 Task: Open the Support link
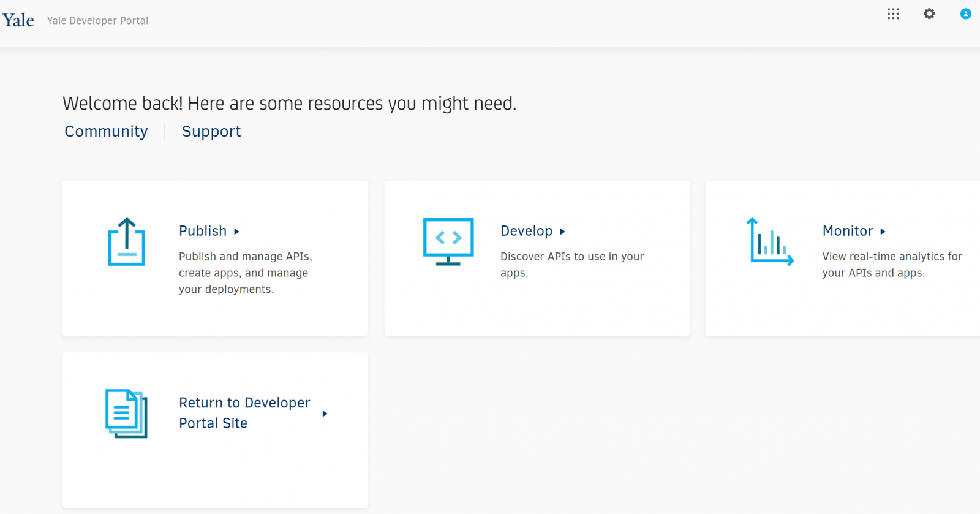coord(211,132)
